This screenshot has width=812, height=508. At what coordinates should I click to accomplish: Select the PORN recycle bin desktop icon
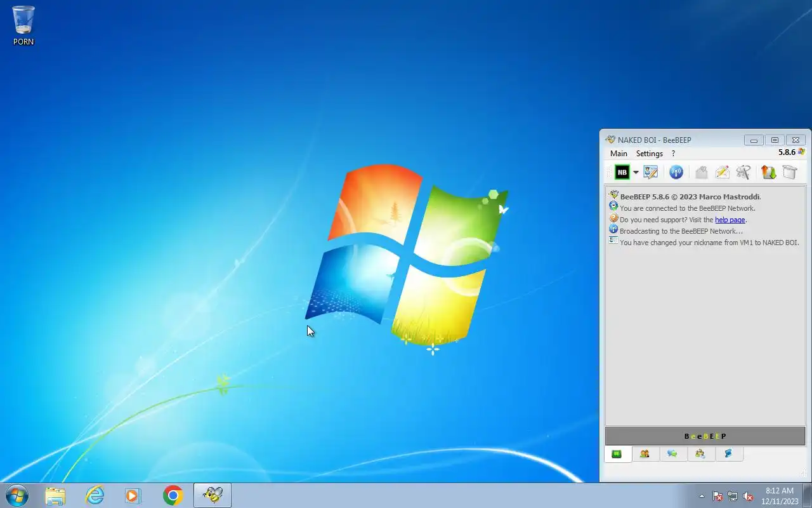tap(23, 25)
